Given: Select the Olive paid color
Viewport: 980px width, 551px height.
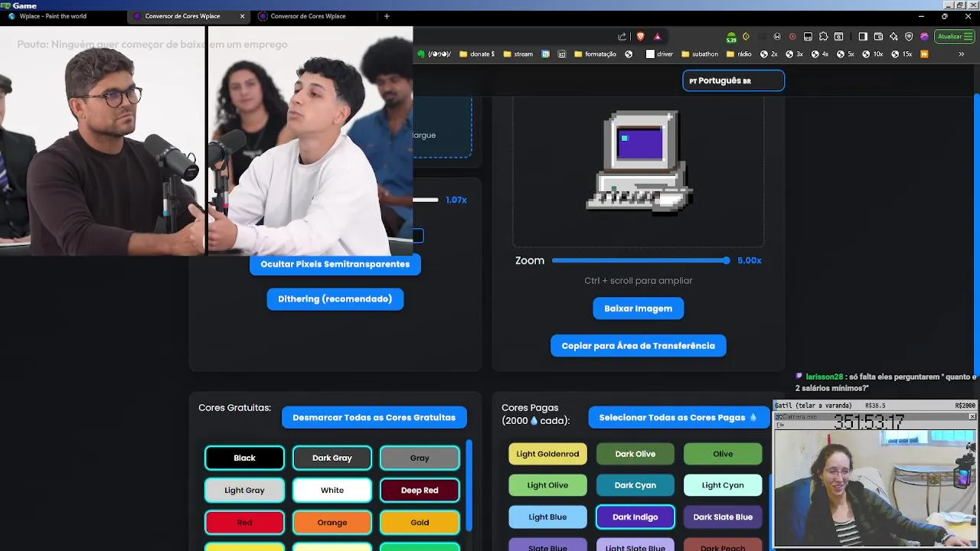Looking at the screenshot, I should [x=723, y=454].
